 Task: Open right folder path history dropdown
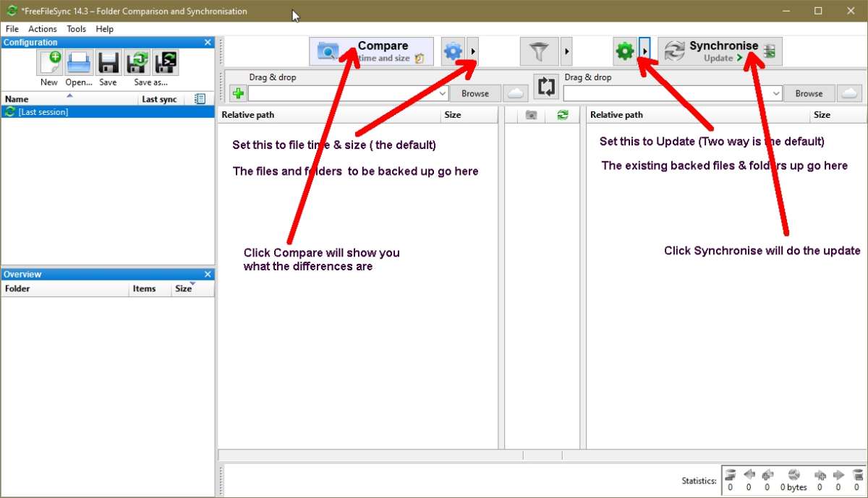point(776,93)
